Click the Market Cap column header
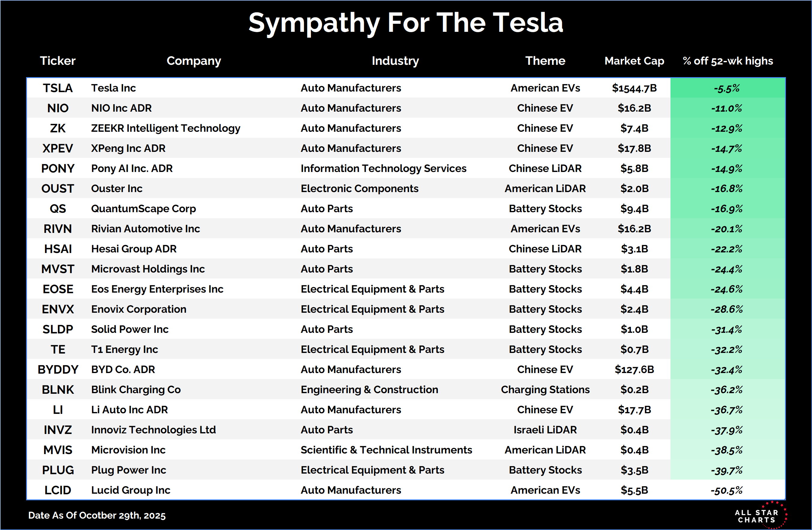The width and height of the screenshot is (812, 530). click(x=634, y=61)
